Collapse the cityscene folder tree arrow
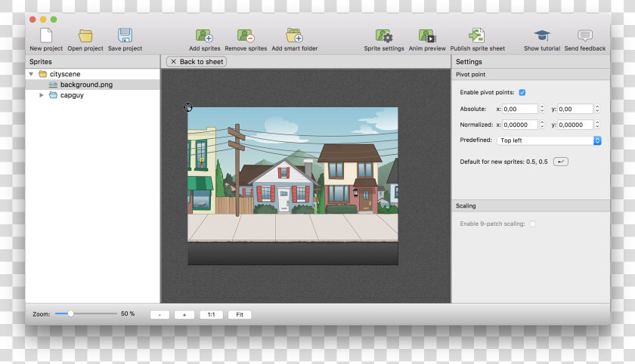This screenshot has width=635, height=364. point(31,74)
